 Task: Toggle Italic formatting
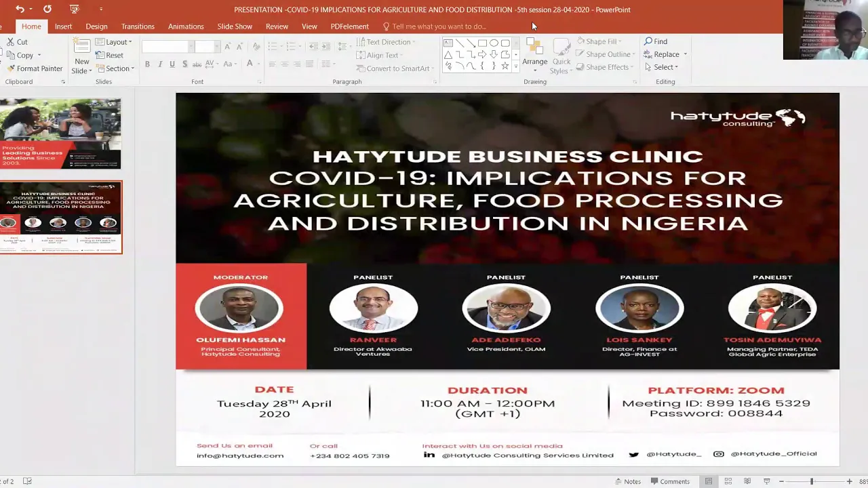click(160, 64)
